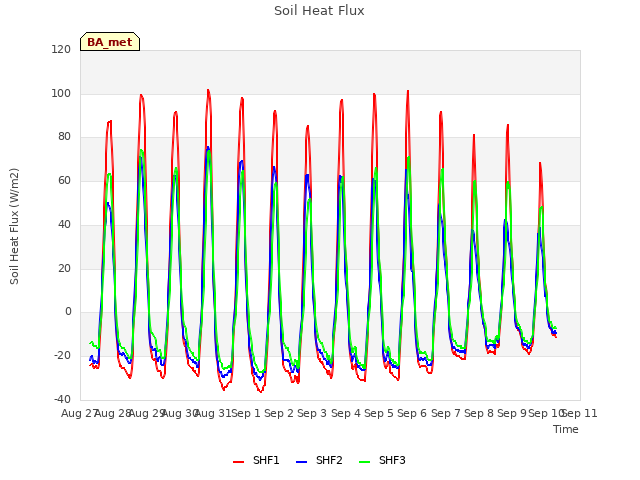Click the Soil Heat Flux chart title
640x480 pixels.
pos(319,11)
